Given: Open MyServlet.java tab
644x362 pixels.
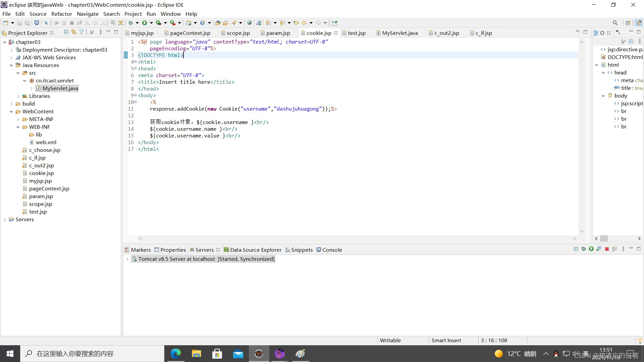Looking at the screenshot, I should (x=400, y=33).
